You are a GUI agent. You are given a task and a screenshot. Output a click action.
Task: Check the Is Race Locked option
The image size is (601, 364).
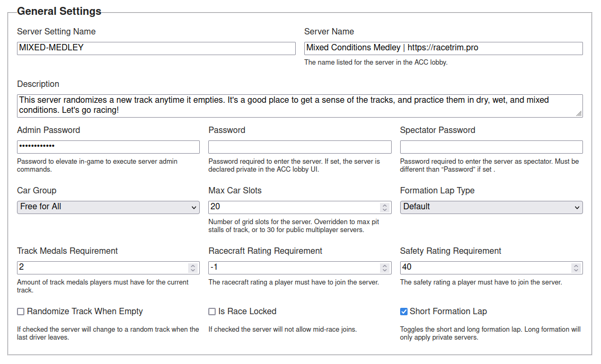pyautogui.click(x=212, y=312)
